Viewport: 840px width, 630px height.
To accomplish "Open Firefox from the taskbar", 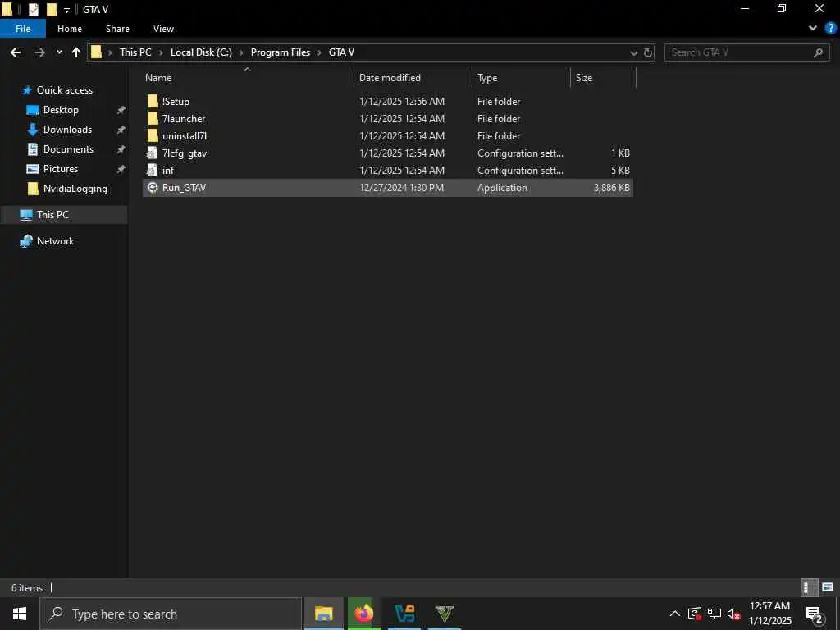I will (363, 614).
